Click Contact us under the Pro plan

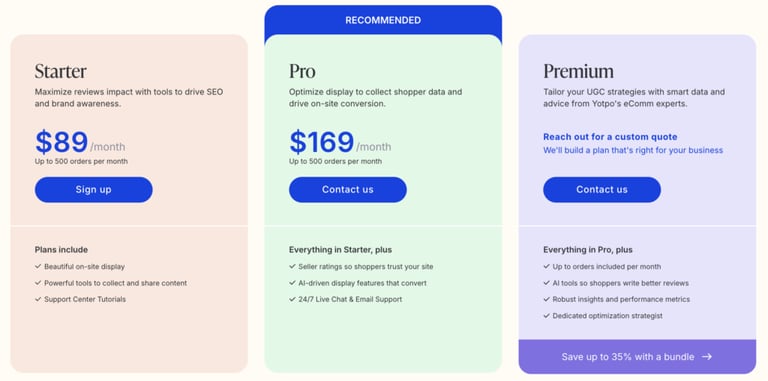348,190
